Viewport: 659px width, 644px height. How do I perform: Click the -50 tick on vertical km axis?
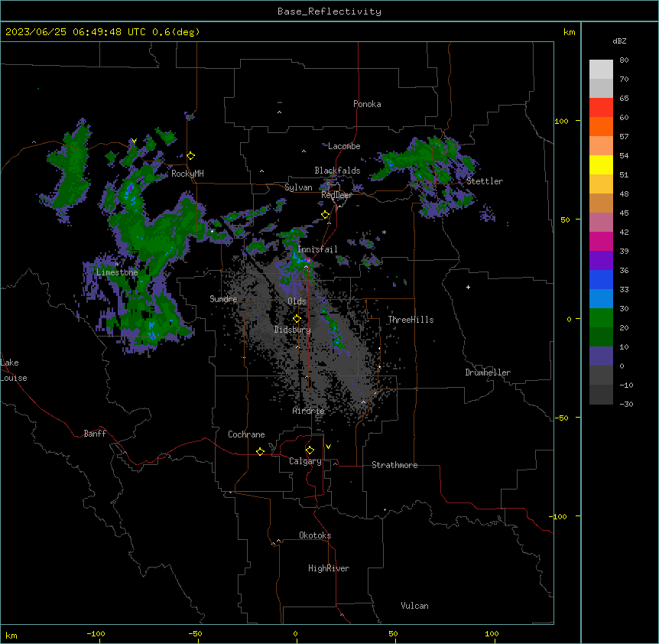pyautogui.click(x=561, y=418)
